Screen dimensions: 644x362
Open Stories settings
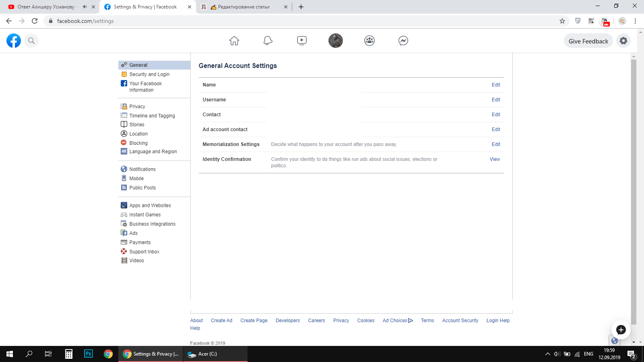[136, 125]
